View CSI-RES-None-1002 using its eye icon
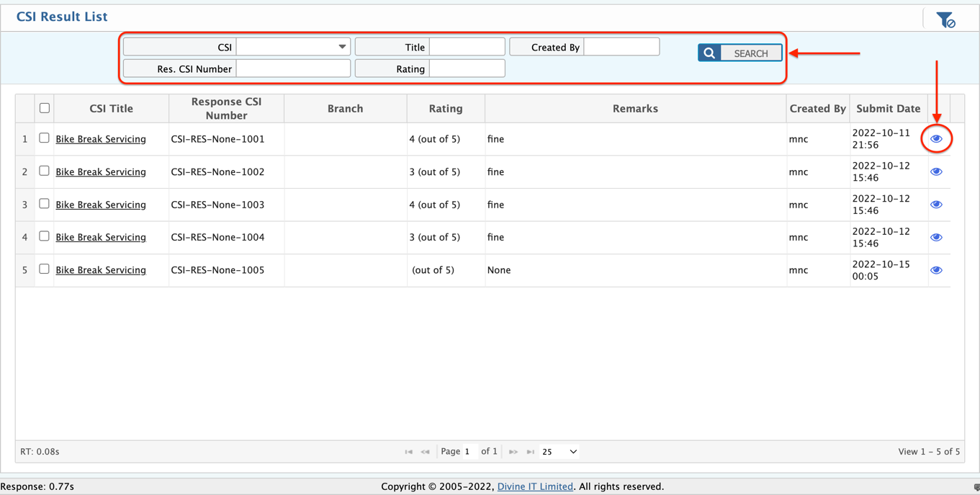 [x=936, y=171]
